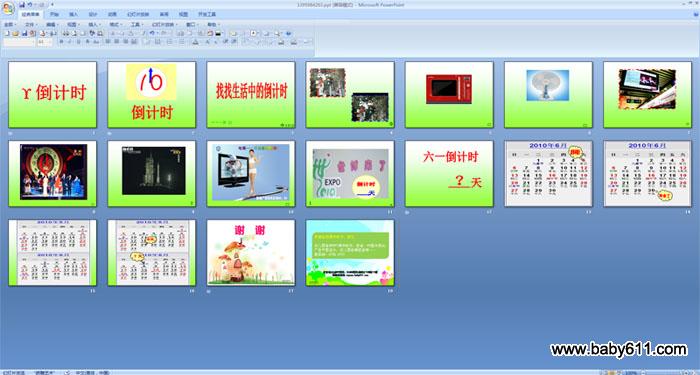Open the font name combo box
This screenshot has height=375, width=700.
click(19, 42)
